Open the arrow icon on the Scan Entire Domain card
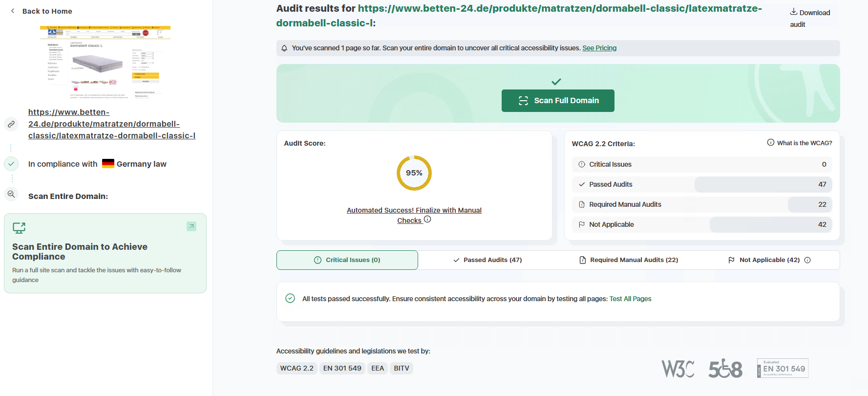The width and height of the screenshot is (868, 396). 191,226
